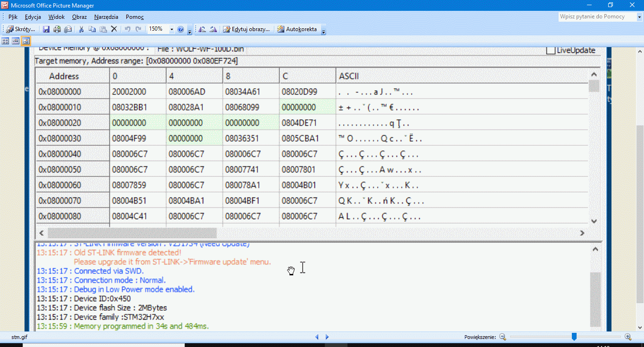Open the Plik menu
The height and width of the screenshot is (347, 644).
[13, 17]
